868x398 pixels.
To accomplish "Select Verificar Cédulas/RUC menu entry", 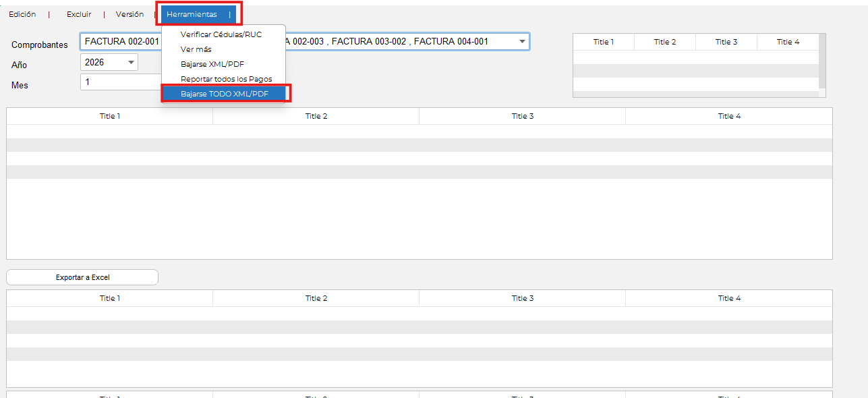I will click(221, 34).
